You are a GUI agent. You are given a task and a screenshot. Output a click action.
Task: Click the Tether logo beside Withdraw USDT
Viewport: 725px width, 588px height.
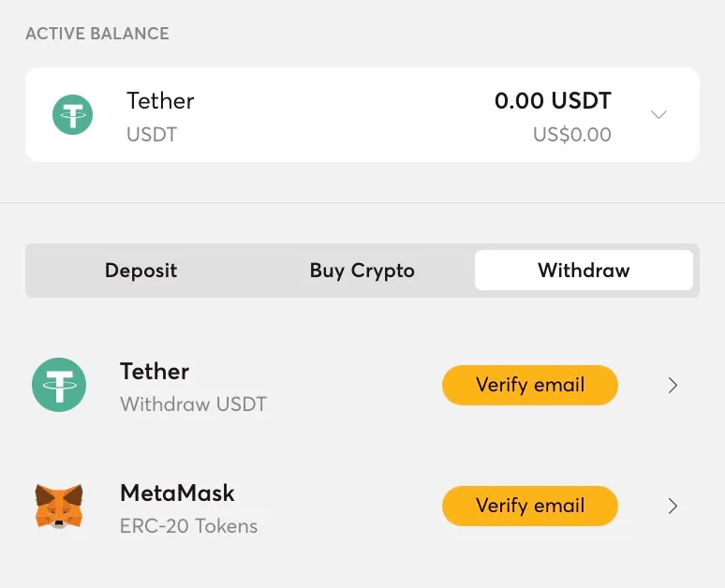click(59, 385)
